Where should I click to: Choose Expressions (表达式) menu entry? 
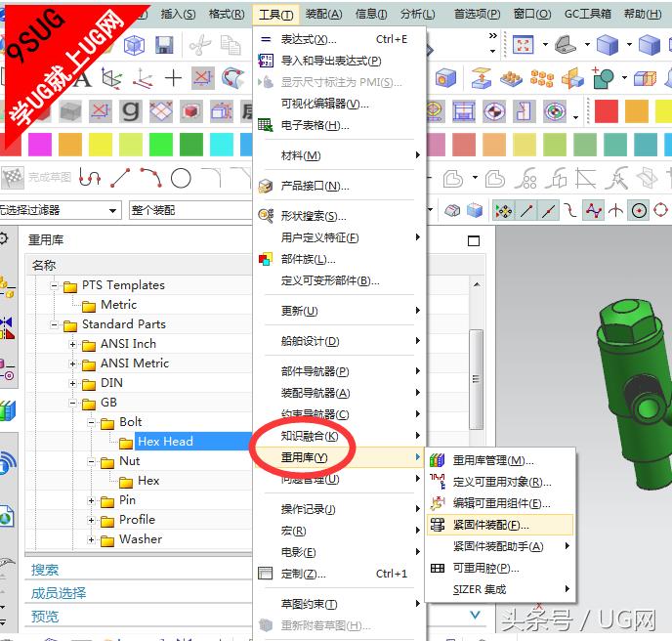[340, 39]
